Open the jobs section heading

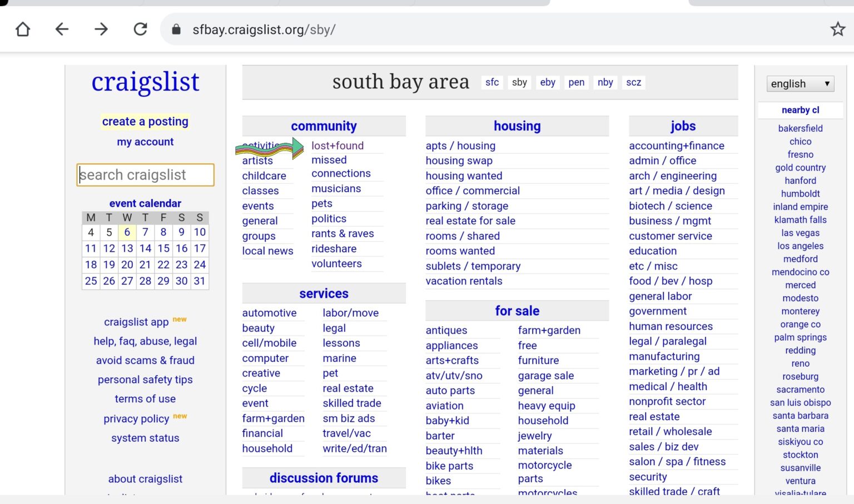click(x=683, y=126)
